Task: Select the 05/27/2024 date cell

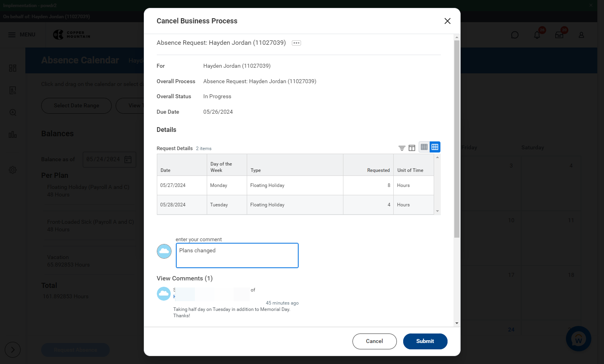Action: (182, 185)
